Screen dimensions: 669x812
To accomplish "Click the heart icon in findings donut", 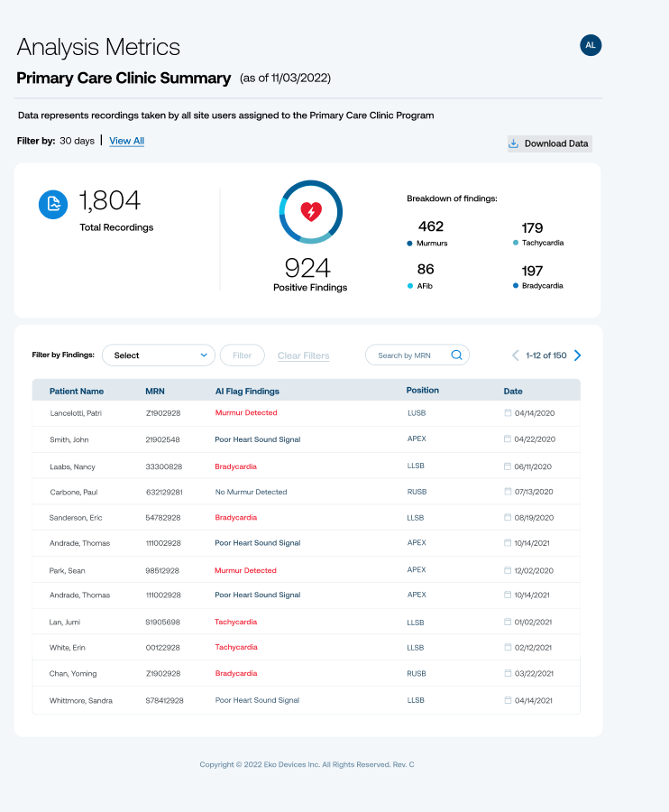I will (x=311, y=211).
